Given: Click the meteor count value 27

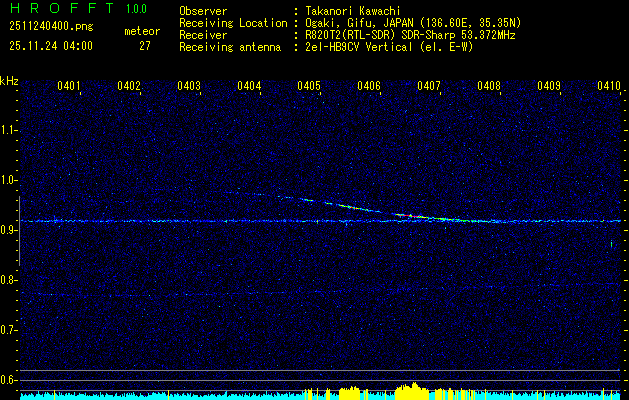Looking at the screenshot, I should [x=145, y=46].
